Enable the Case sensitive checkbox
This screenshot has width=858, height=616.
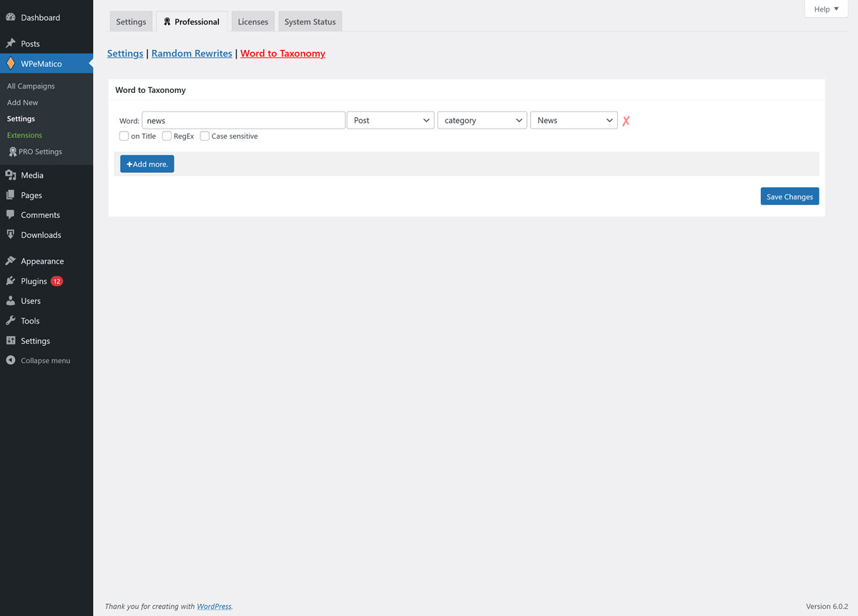tap(204, 136)
